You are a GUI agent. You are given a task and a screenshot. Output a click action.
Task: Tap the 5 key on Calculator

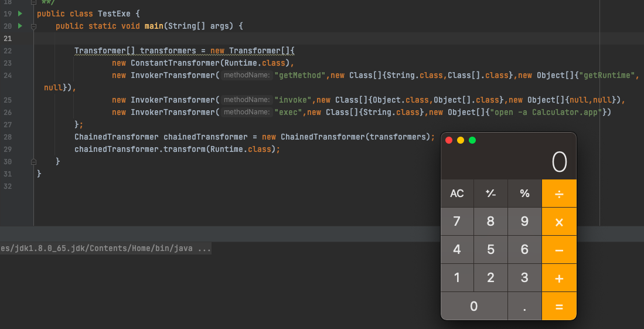click(490, 250)
